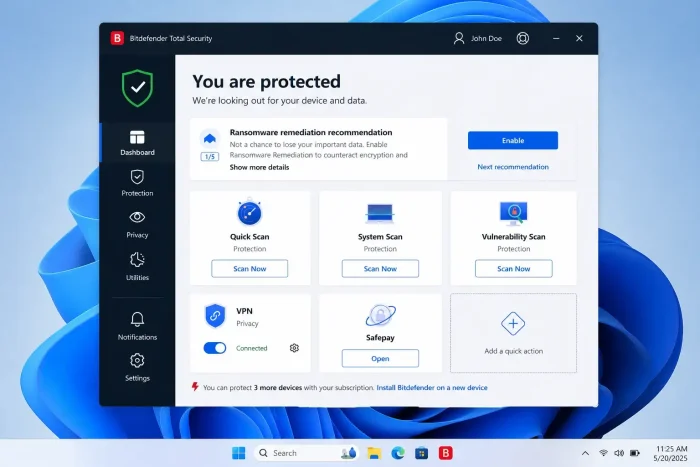Show hidden system tray icons
The width and height of the screenshot is (700, 467).
585,453
